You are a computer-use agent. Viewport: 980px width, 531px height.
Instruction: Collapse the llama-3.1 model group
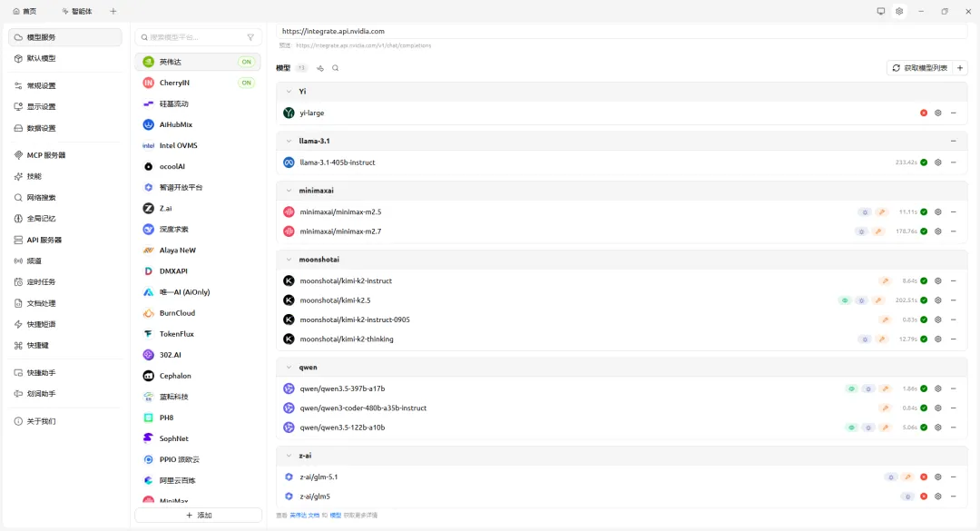[x=289, y=142]
